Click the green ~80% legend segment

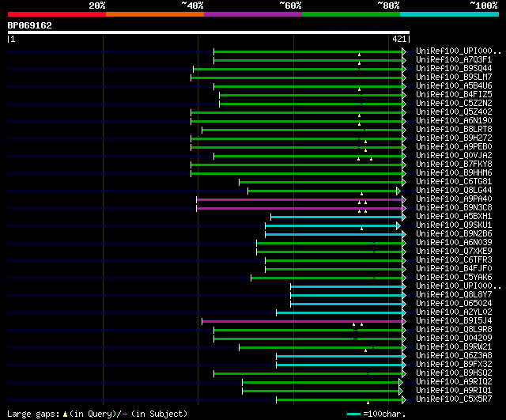[x=351, y=14]
